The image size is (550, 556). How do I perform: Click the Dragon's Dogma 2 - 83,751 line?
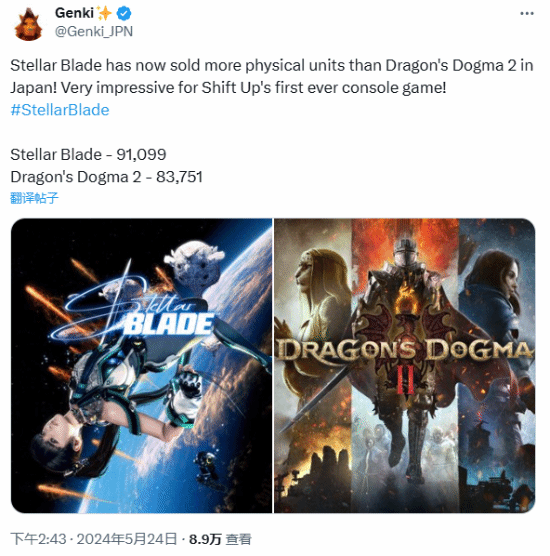point(106,177)
